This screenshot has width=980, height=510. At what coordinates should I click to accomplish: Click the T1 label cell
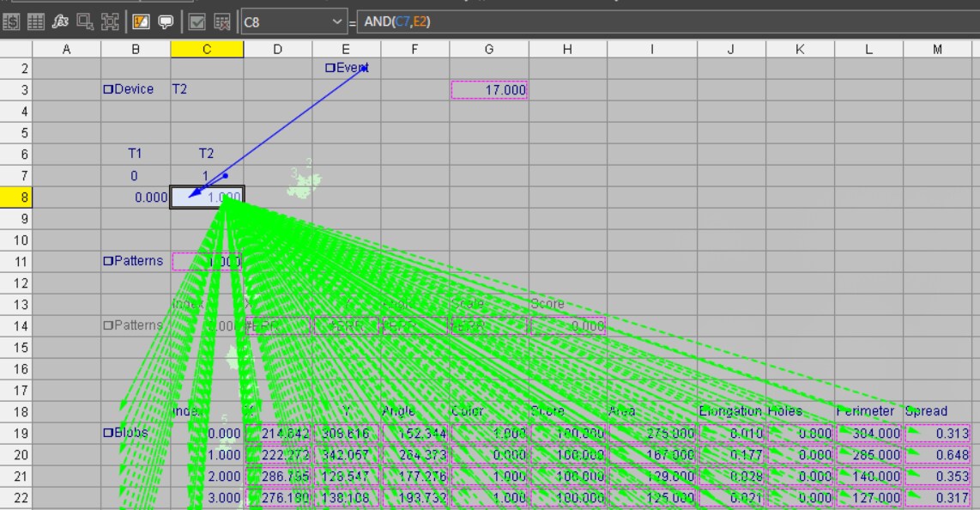point(136,154)
